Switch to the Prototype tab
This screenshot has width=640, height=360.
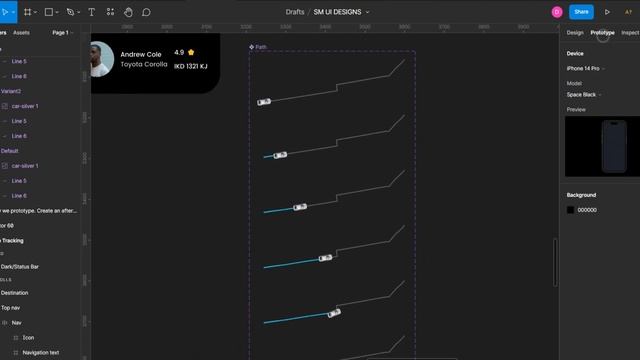[602, 33]
